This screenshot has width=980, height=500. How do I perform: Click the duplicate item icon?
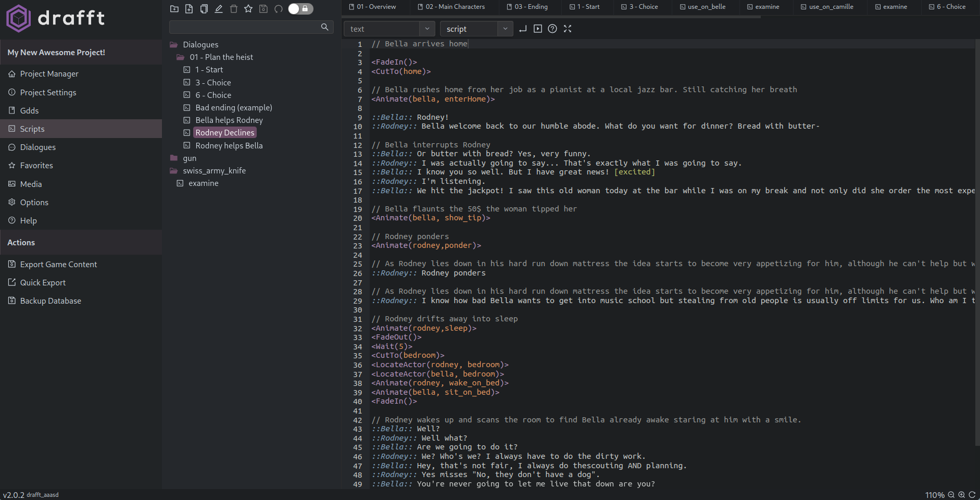pos(204,9)
